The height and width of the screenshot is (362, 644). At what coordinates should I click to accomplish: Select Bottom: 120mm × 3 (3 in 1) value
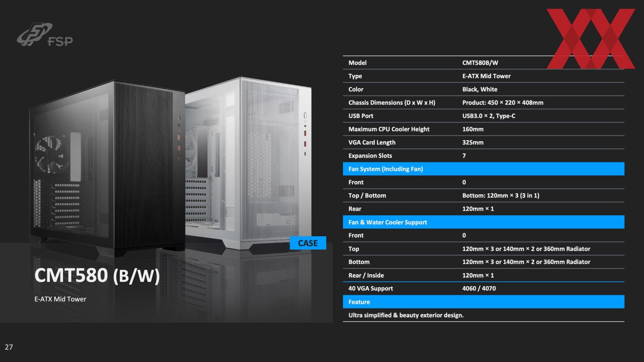[500, 195]
